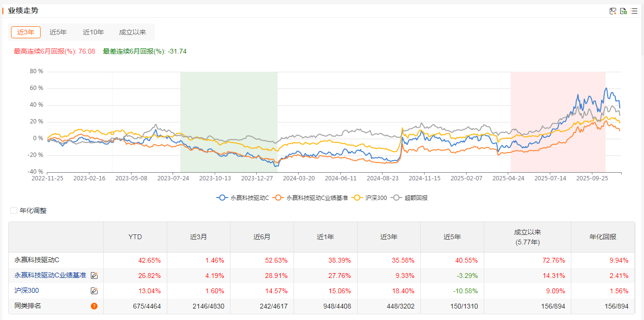Screen dimensions: 644x320
Task: Click edit icon beside 沪深300 row
Action: click(x=94, y=291)
